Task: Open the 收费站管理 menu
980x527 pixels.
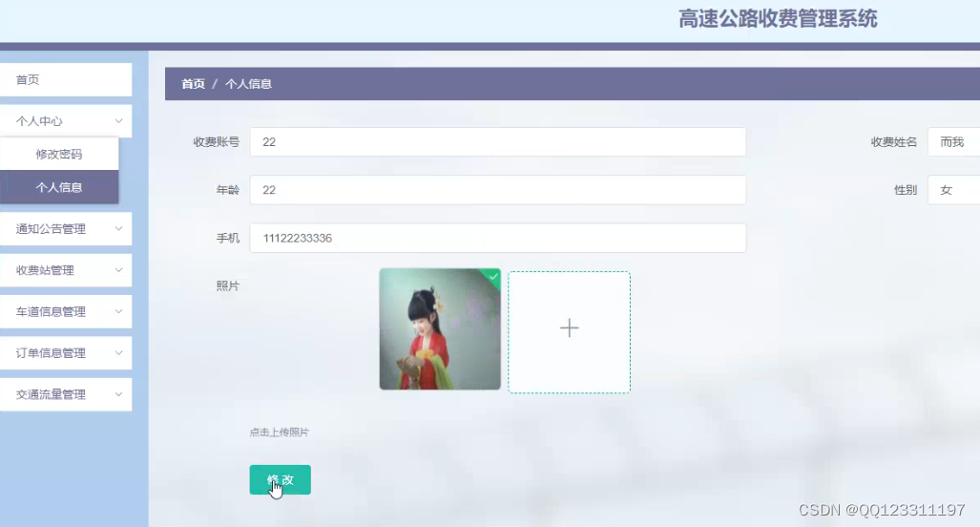Action: coord(66,270)
